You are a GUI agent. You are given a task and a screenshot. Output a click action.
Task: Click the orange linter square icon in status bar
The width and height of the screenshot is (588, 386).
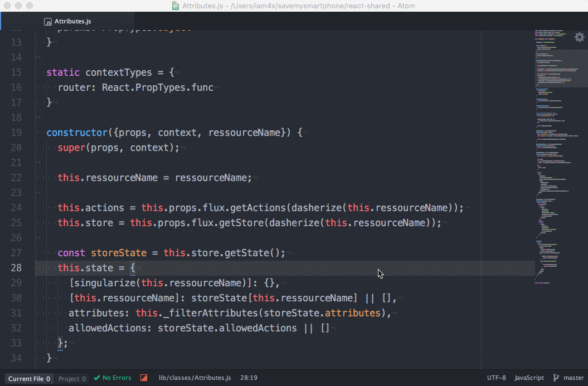pyautogui.click(x=143, y=378)
